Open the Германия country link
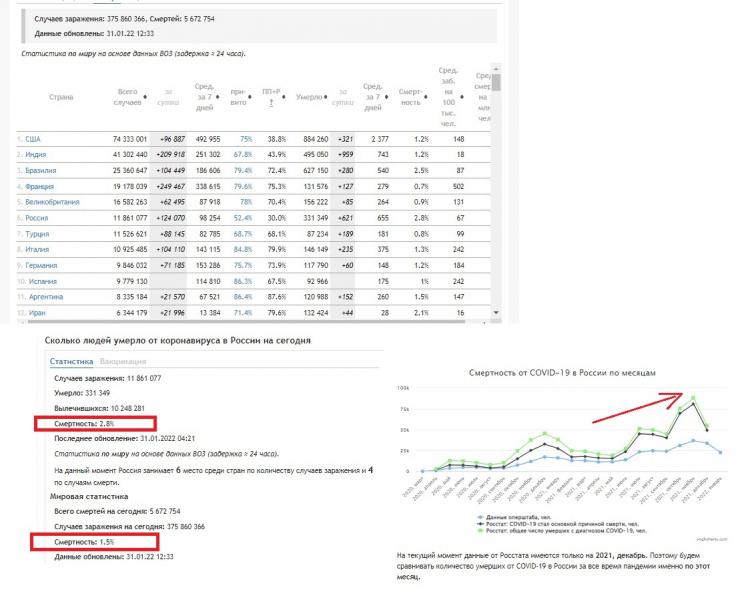 point(41,265)
